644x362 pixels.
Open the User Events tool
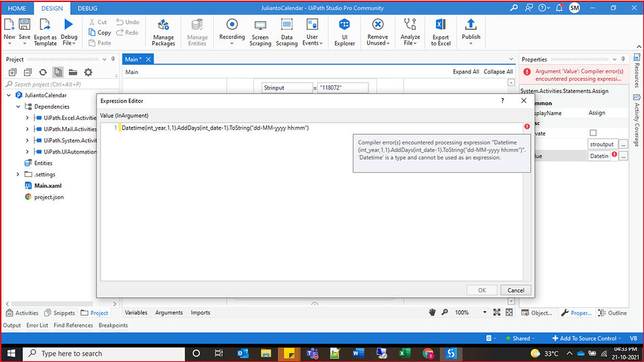tap(312, 32)
